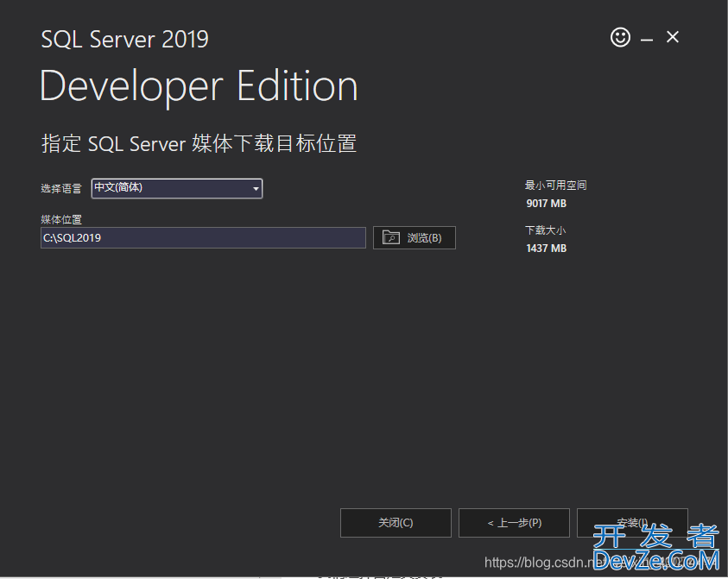
Task: Click the 1437 MB download size value
Action: tap(546, 249)
